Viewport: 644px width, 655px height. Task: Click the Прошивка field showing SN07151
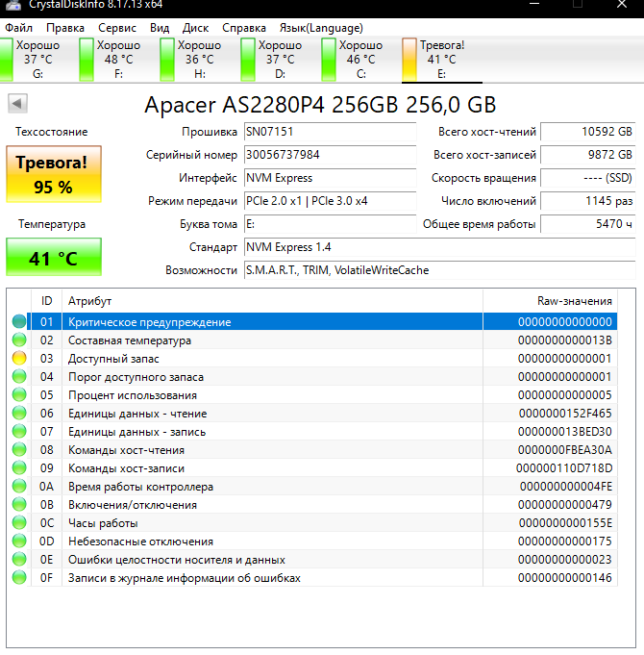point(330,132)
